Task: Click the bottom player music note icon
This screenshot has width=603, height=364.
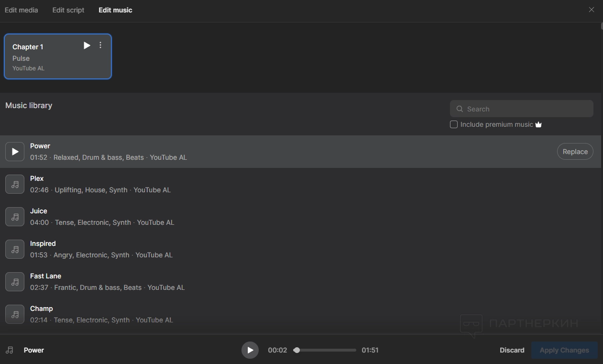Action: 9,350
